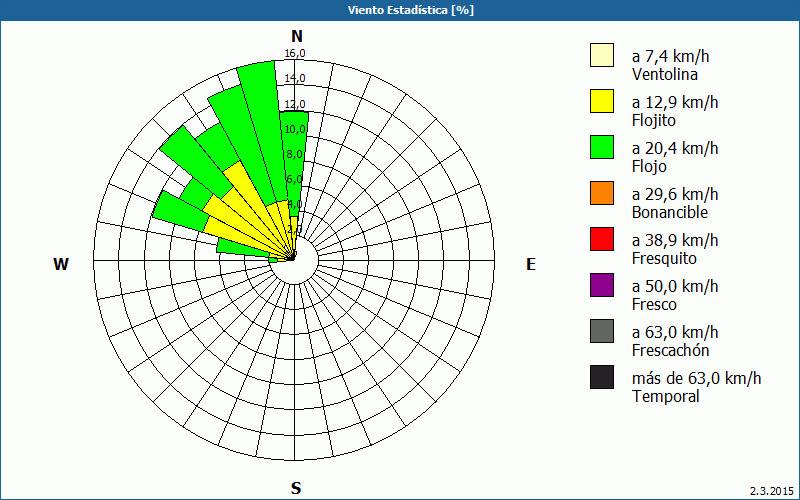Screen dimensions: 800x500
Task: Select the 'a 20,4 km/h Flojo' legend text
Action: click(674, 157)
